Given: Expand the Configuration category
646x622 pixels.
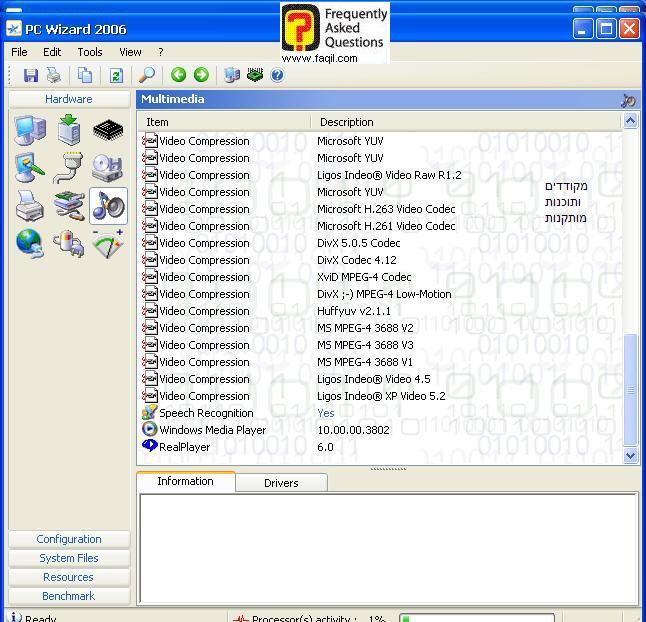Looking at the screenshot, I should click(x=69, y=539).
